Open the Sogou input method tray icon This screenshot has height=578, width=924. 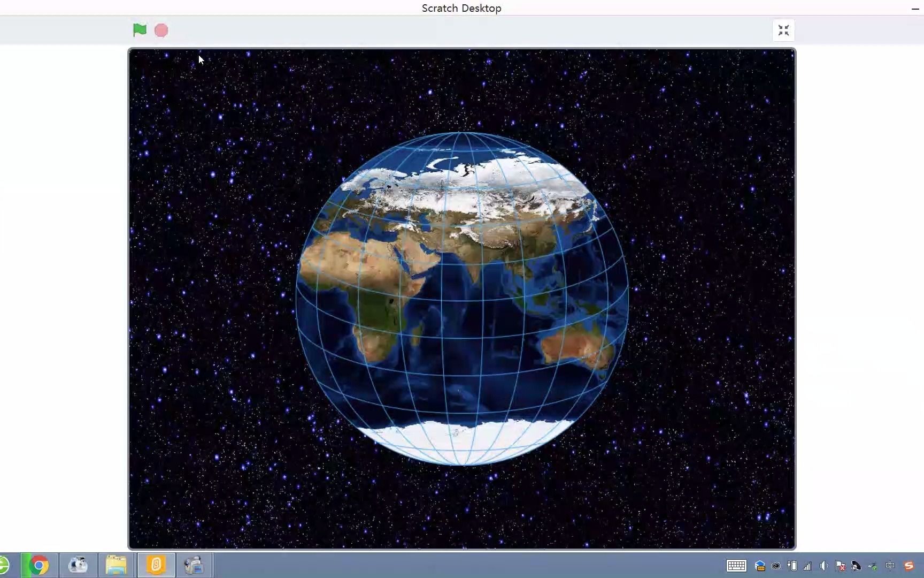908,566
